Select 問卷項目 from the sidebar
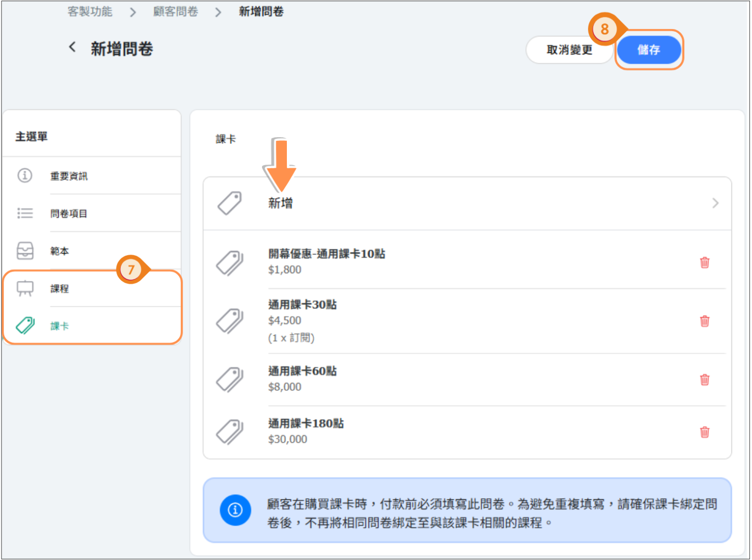The height and width of the screenshot is (560, 752). [69, 214]
